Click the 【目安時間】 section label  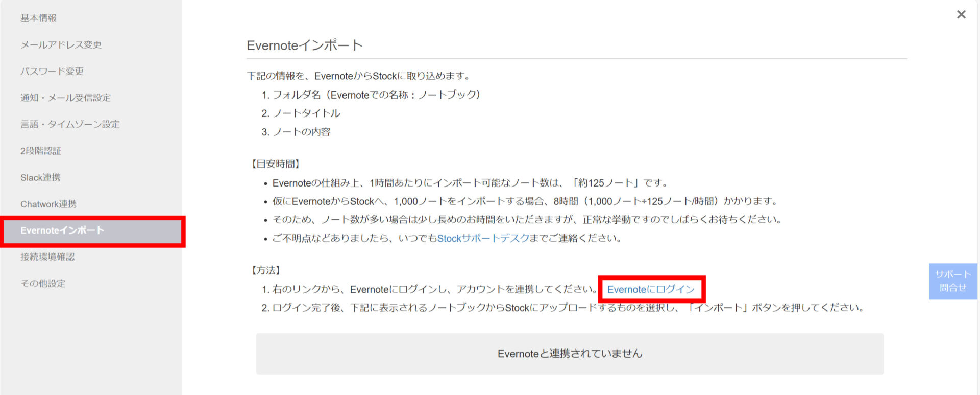click(275, 164)
